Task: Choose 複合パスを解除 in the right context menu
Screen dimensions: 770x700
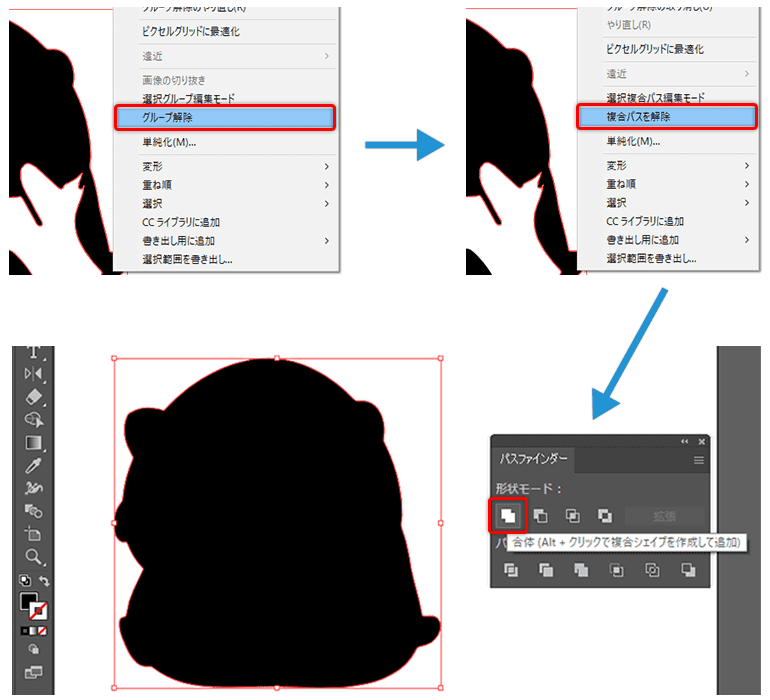Action: [667, 116]
